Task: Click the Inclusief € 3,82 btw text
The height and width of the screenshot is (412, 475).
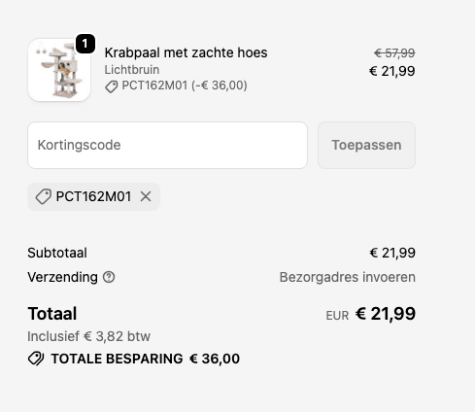Action: [x=89, y=336]
